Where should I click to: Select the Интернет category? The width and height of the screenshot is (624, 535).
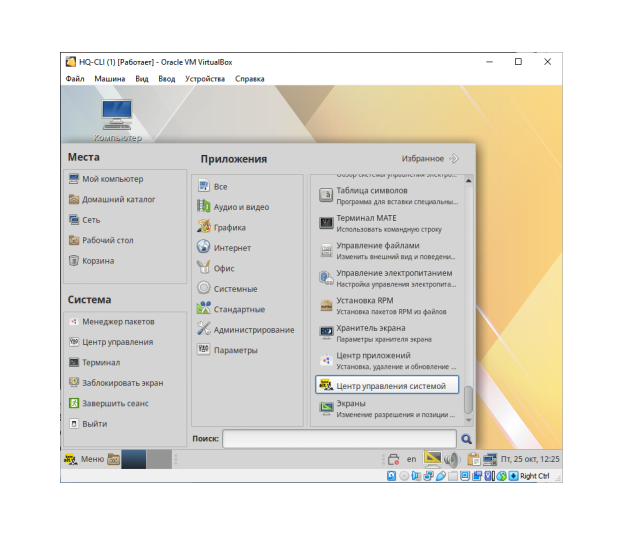pyautogui.click(x=224, y=248)
